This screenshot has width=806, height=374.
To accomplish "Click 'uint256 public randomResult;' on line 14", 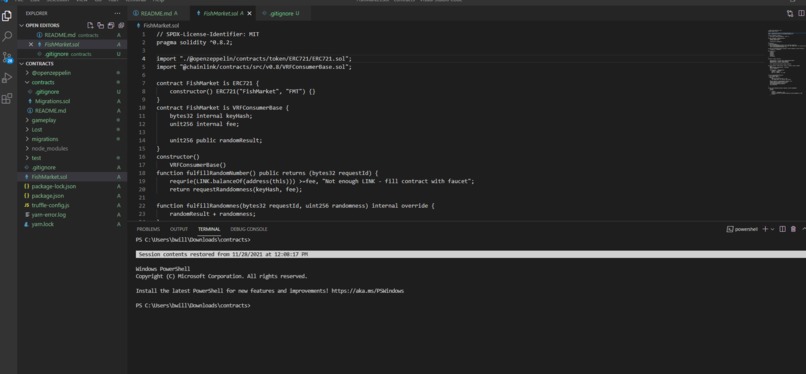I will click(x=216, y=140).
